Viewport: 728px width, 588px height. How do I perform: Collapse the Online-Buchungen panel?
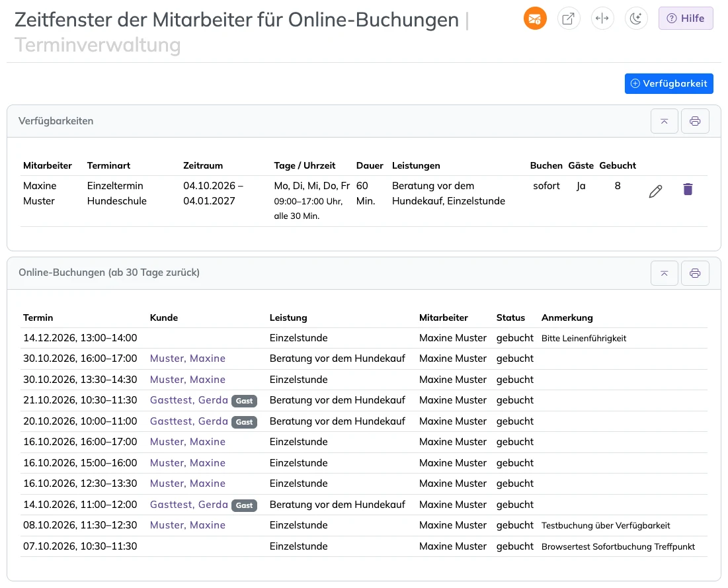[x=664, y=273]
